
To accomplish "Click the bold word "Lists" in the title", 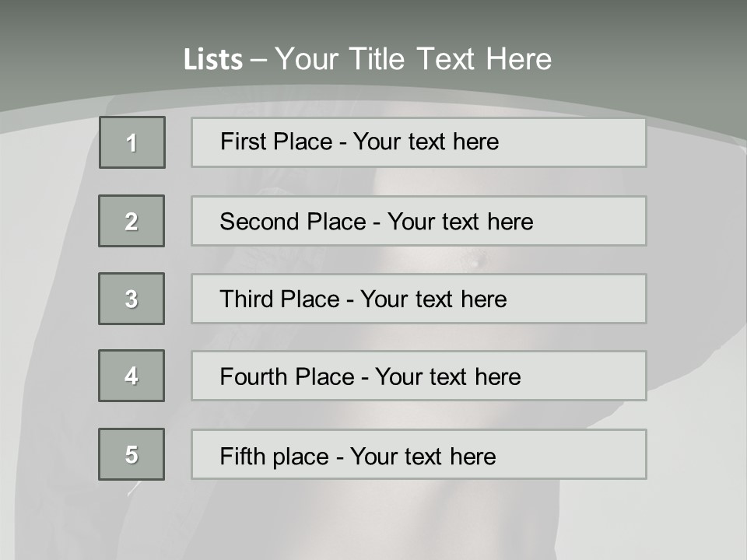I will click(213, 60).
